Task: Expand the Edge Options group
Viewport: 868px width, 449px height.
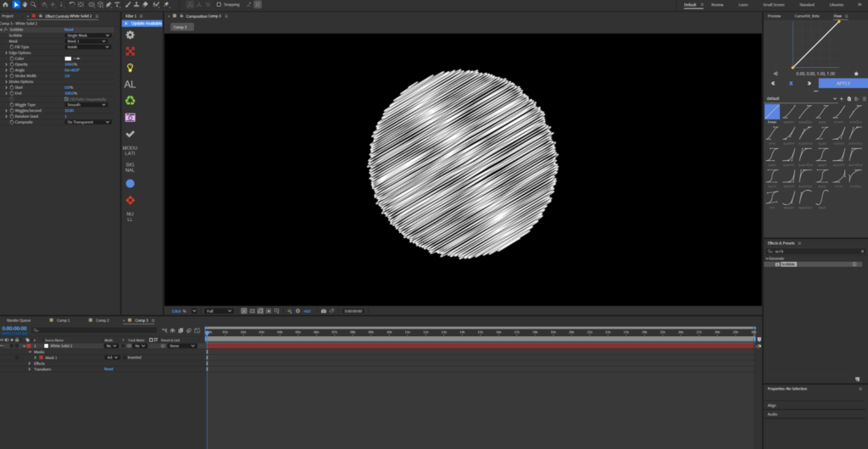Action: 6,53
